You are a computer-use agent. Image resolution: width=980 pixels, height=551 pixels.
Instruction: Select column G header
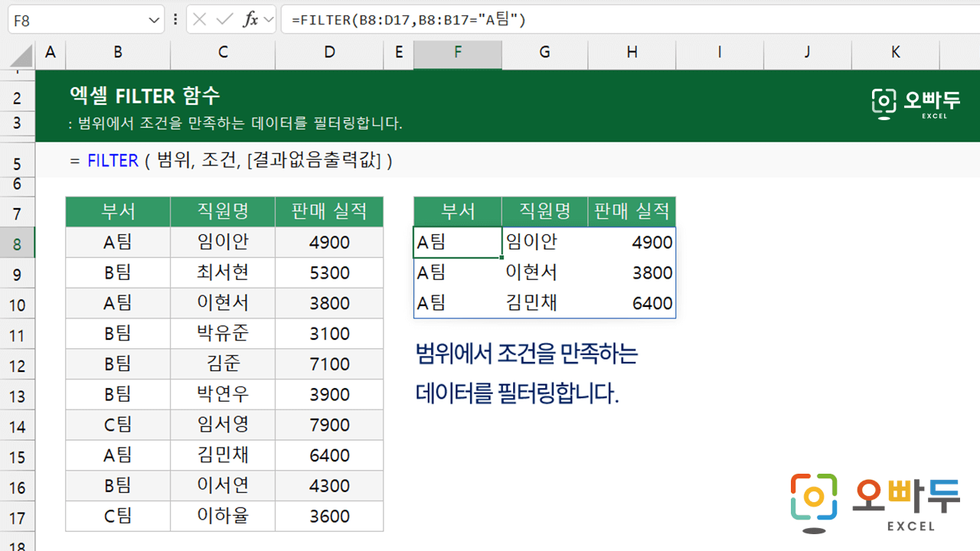(x=545, y=52)
